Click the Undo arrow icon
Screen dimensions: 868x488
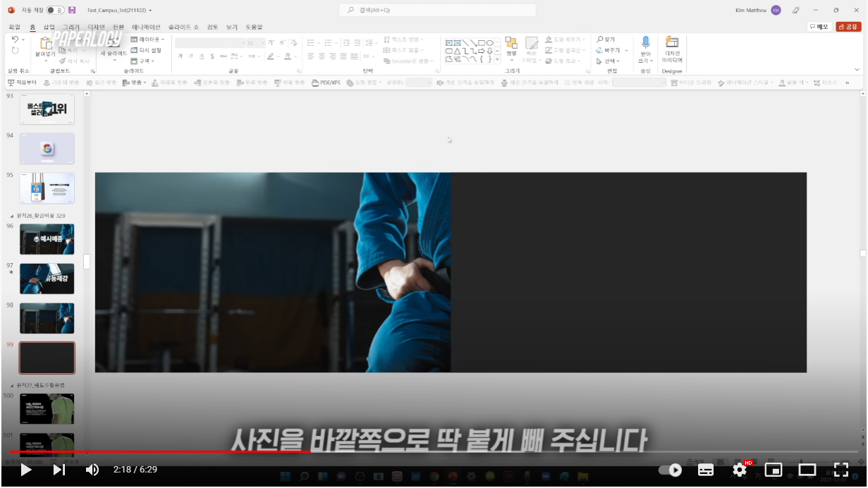coord(15,39)
